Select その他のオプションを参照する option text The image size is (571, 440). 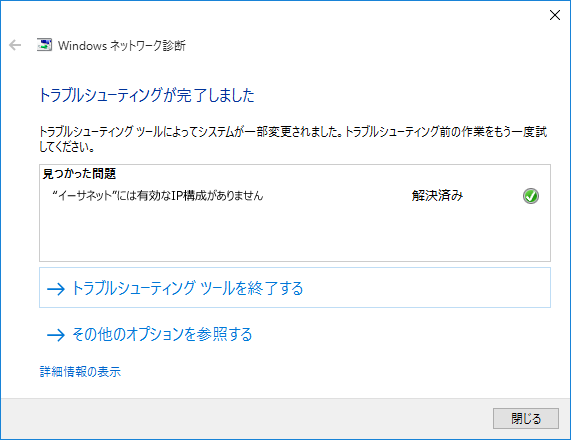pos(162,334)
